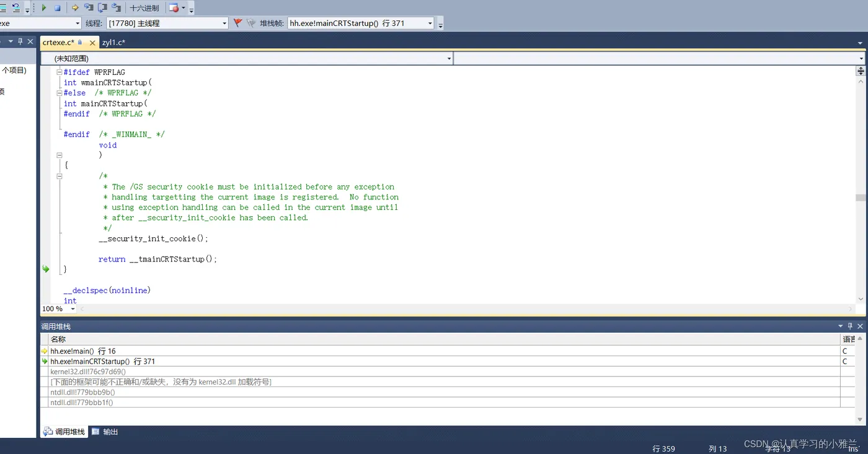Click the 行 359 status bar indicator
Image resolution: width=868 pixels, height=454 pixels.
point(663,448)
